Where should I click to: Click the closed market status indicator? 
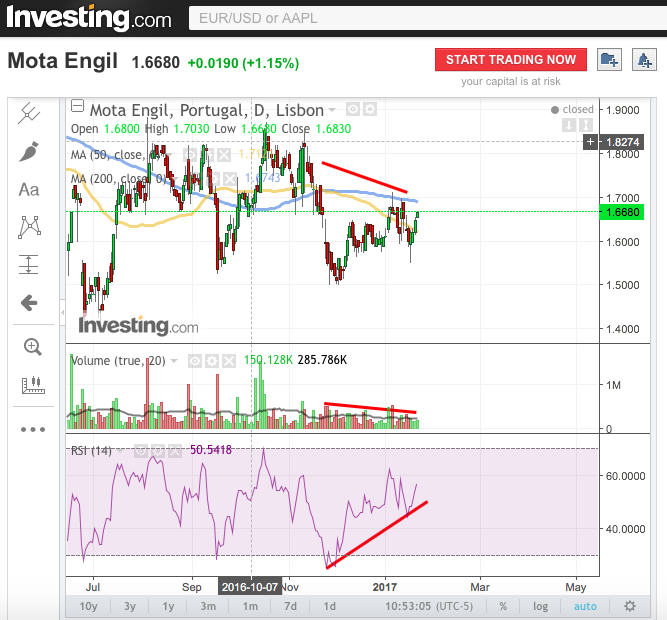pyautogui.click(x=572, y=109)
